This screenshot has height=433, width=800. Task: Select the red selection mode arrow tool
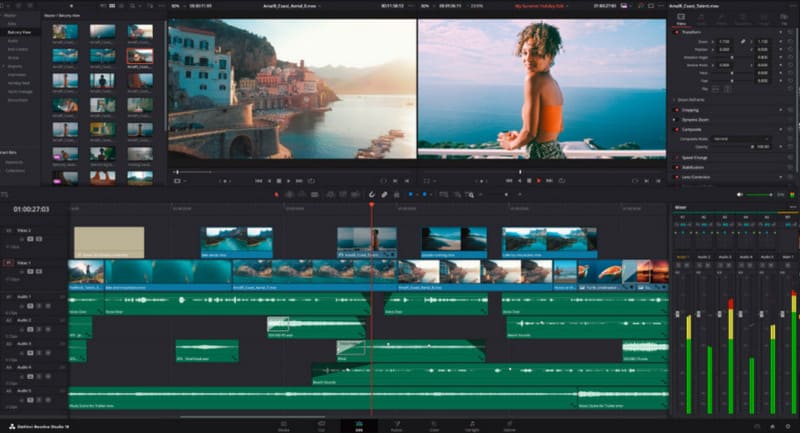click(277, 194)
